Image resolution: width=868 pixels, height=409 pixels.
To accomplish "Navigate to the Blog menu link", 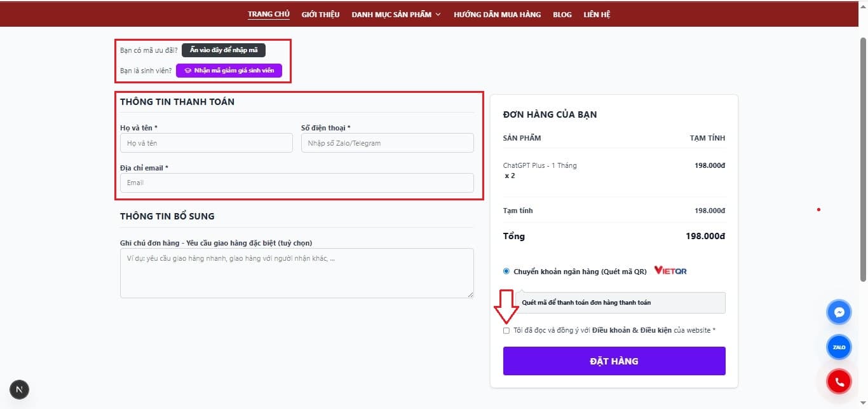I will [562, 15].
